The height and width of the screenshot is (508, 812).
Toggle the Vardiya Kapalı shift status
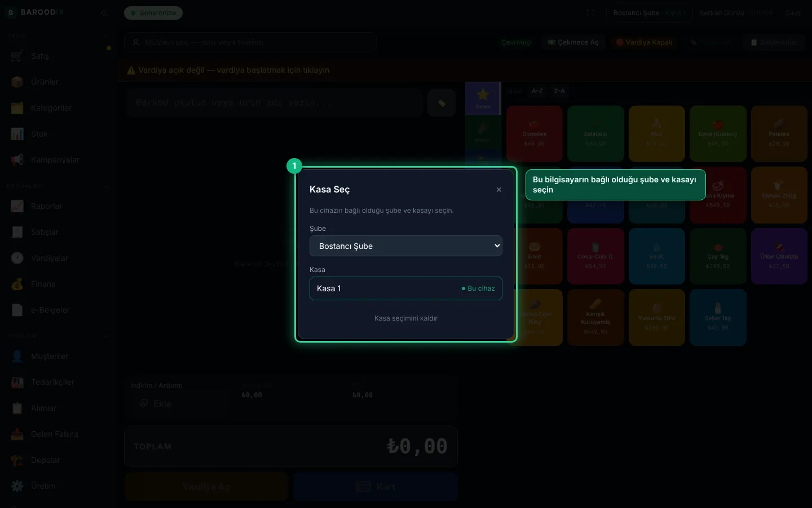644,42
